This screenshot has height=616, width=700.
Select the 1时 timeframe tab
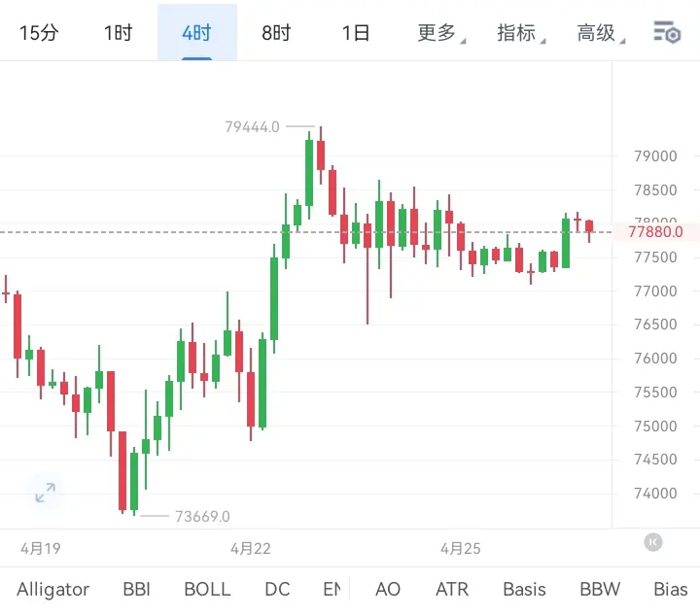pyautogui.click(x=118, y=33)
